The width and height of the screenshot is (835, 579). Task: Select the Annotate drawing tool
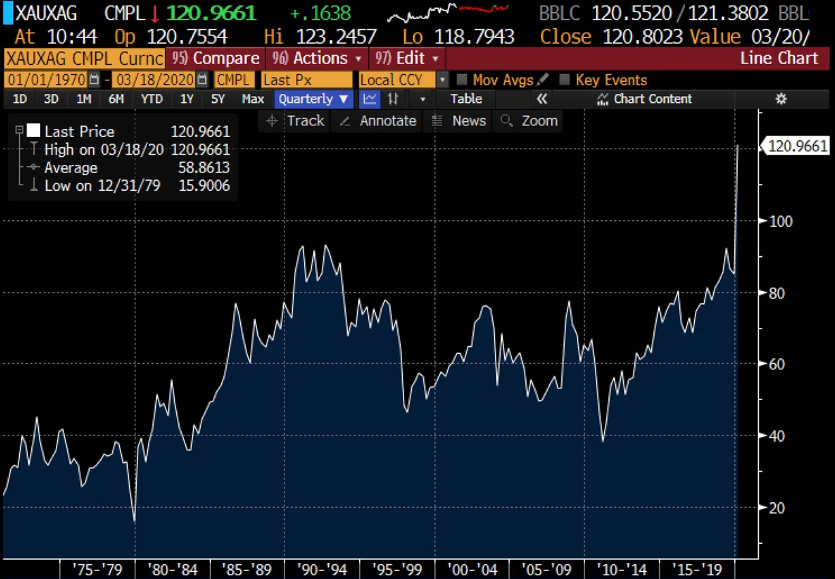click(378, 121)
